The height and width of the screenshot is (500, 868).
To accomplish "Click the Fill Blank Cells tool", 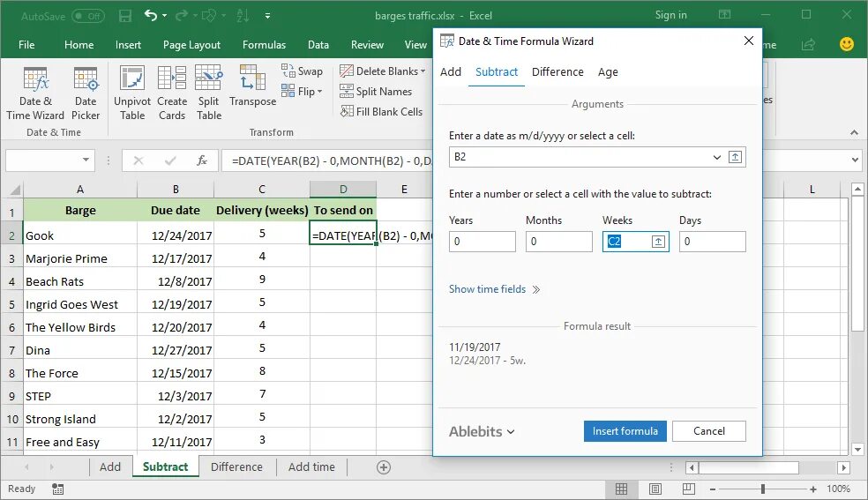I will click(x=381, y=112).
